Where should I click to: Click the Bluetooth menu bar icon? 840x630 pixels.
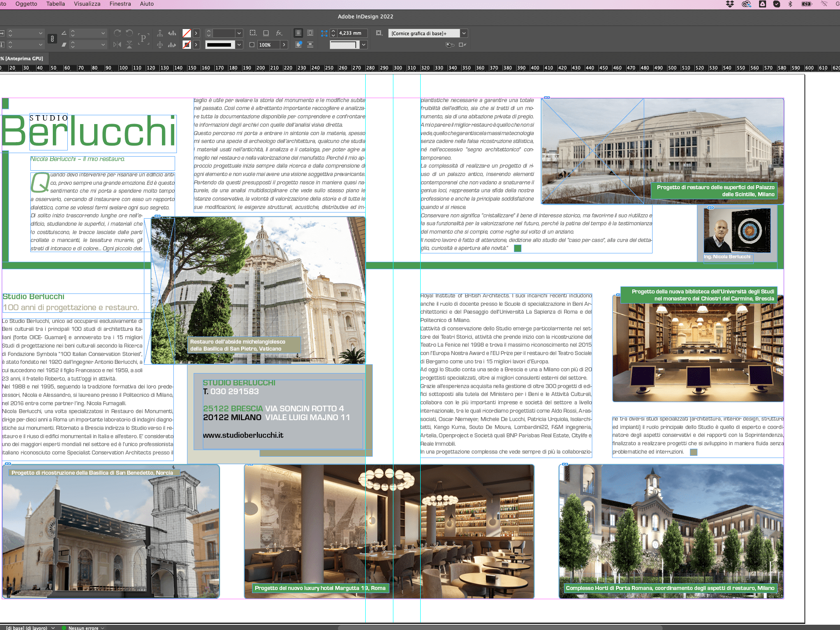click(790, 4)
